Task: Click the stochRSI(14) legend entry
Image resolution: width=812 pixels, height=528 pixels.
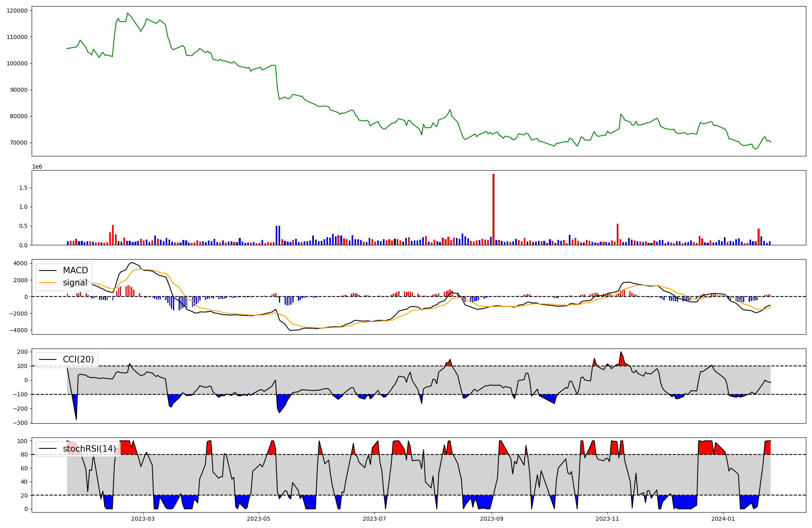Action: coord(89,449)
